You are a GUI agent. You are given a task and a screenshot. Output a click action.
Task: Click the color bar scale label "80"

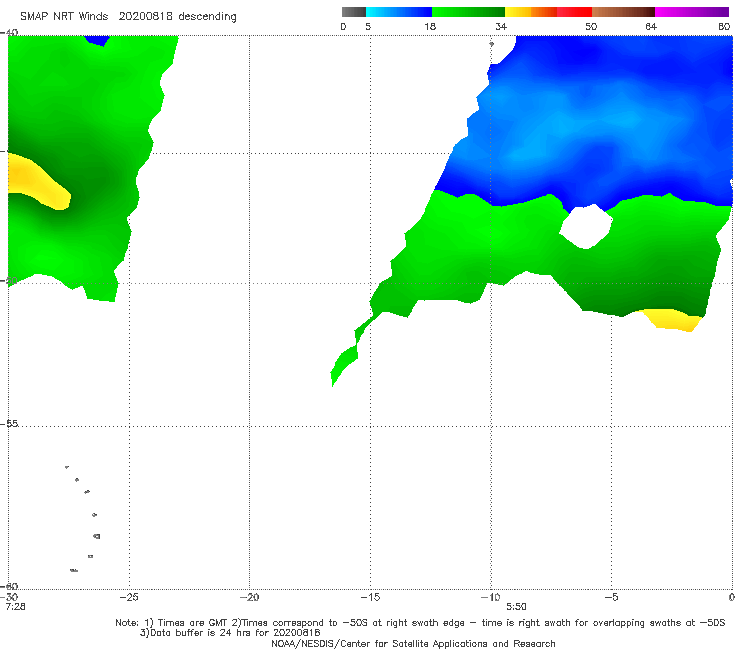724,26
